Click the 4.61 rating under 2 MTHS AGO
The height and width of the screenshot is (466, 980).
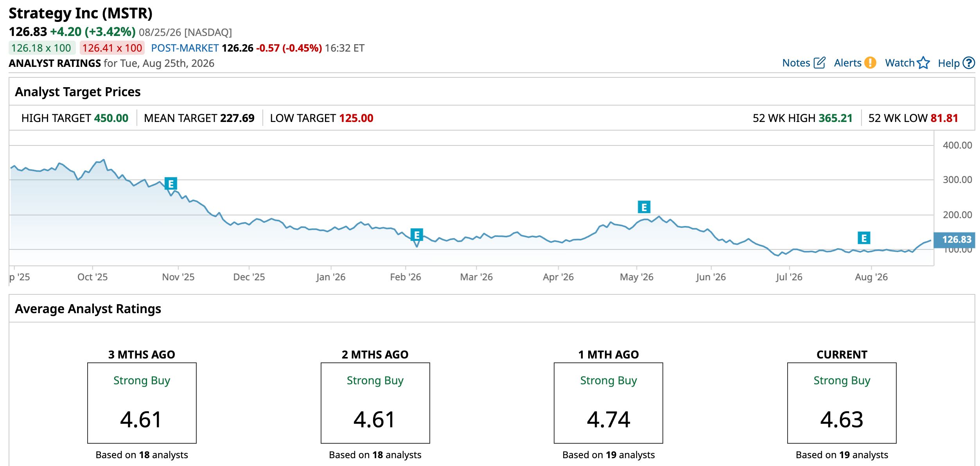375,419
